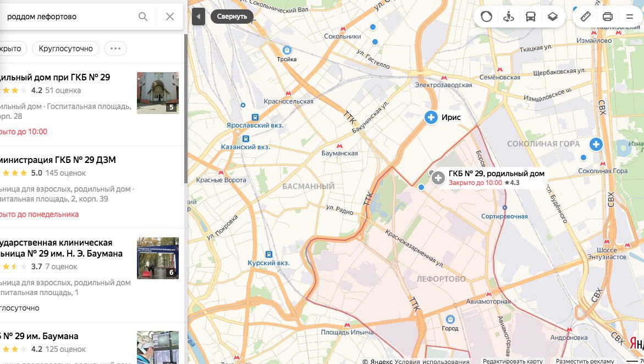Click the Электрозаводская metro icon
The image size is (644, 364).
[444, 77]
